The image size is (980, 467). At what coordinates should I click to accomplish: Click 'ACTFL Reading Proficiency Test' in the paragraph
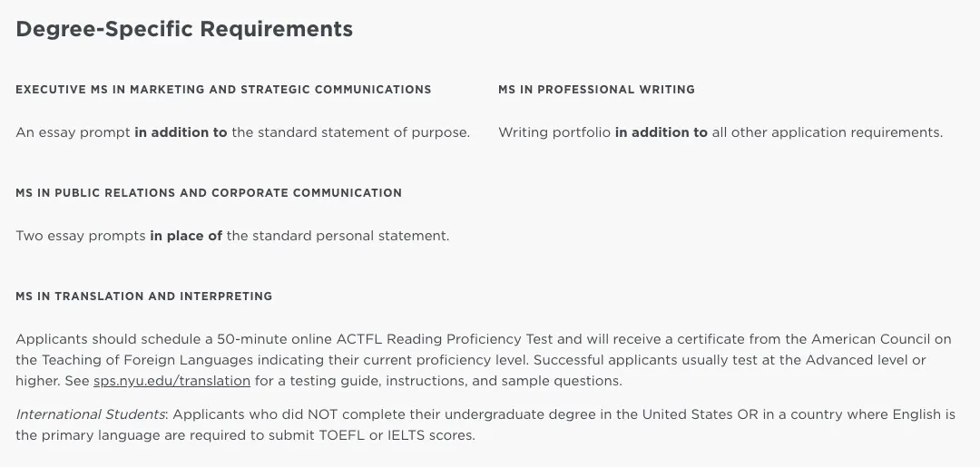(444, 339)
